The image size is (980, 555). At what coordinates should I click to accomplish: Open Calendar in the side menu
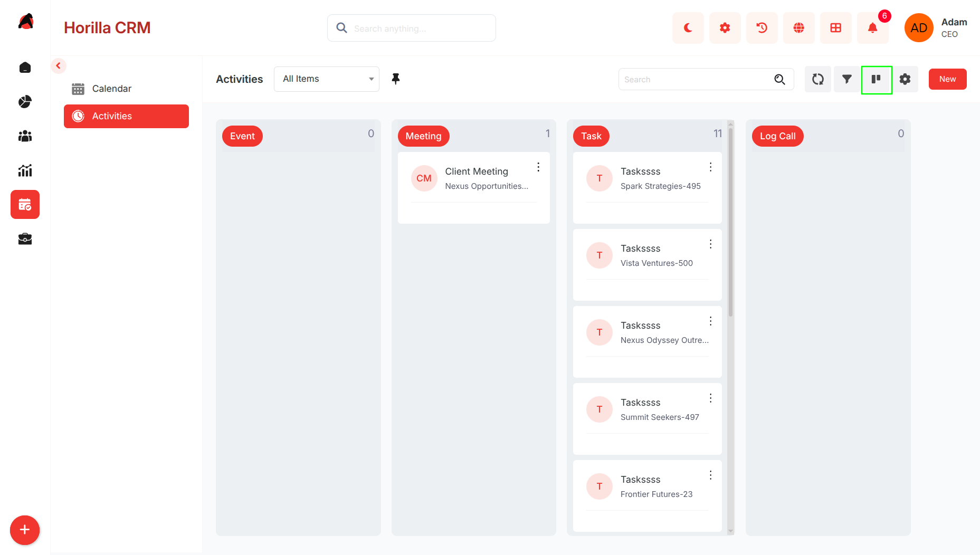126,89
